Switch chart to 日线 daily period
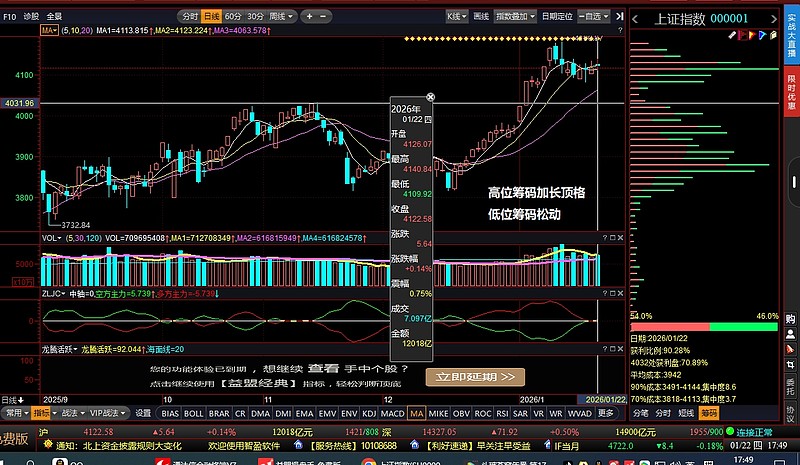This screenshot has width=800, height=465. pyautogui.click(x=211, y=17)
